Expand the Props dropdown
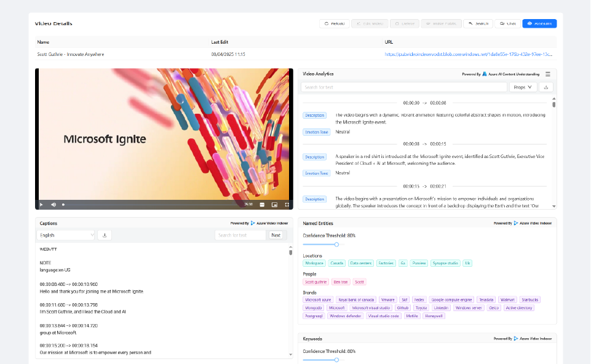Screen dimensions: 591x364 [x=523, y=87]
